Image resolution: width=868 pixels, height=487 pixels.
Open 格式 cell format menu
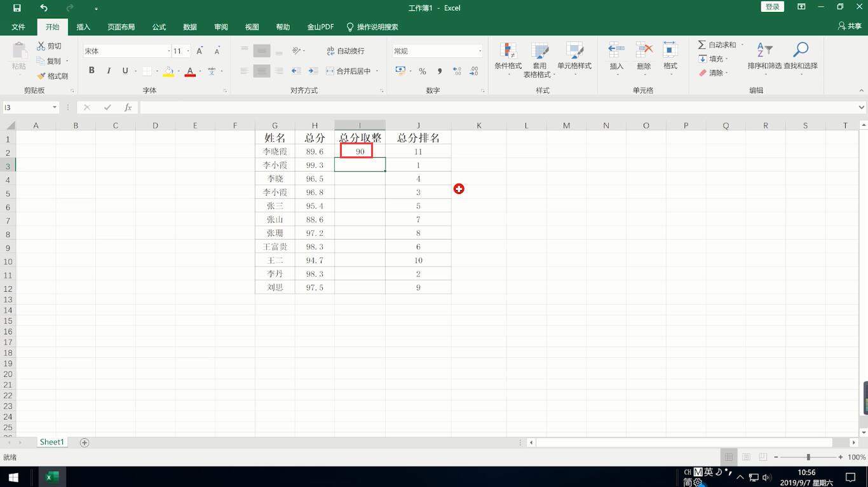click(670, 60)
